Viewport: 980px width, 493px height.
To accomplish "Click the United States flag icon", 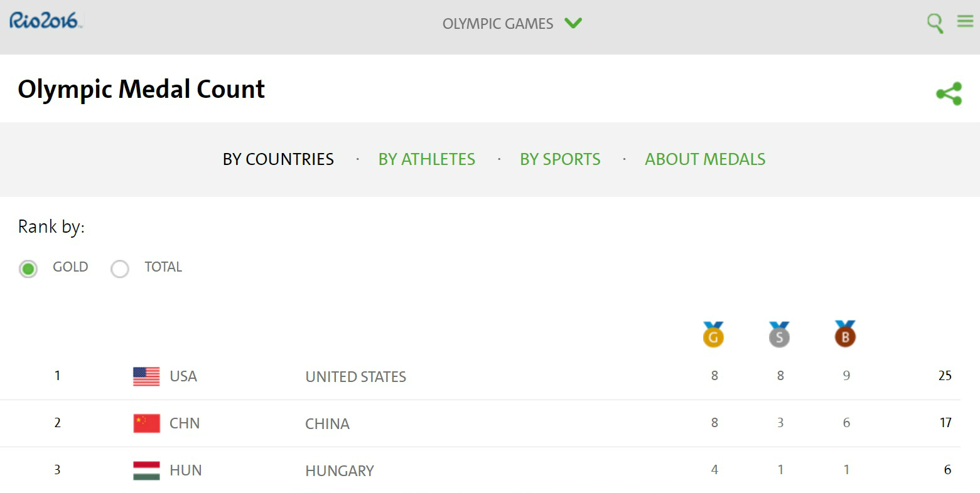I will tap(146, 376).
